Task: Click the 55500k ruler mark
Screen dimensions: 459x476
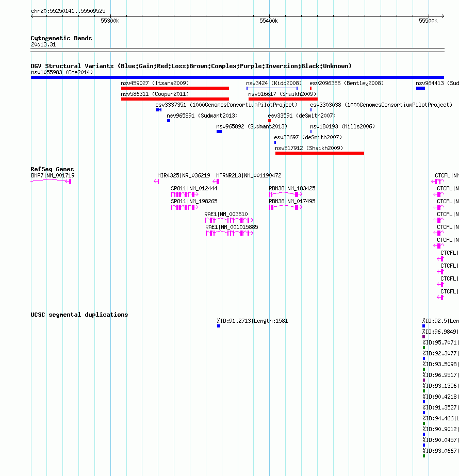Action: [x=428, y=21]
